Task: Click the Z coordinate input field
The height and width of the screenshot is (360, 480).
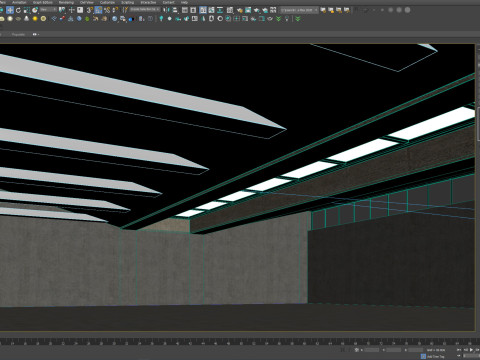Action: click(x=416, y=350)
